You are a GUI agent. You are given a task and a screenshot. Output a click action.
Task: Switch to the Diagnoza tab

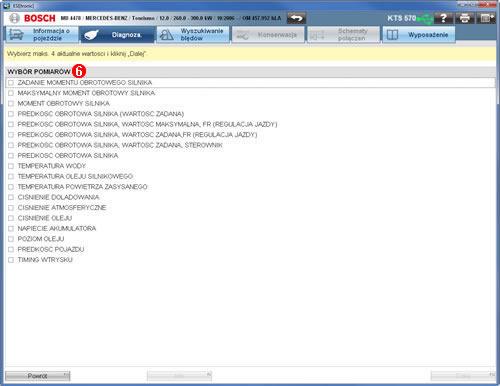(117, 35)
